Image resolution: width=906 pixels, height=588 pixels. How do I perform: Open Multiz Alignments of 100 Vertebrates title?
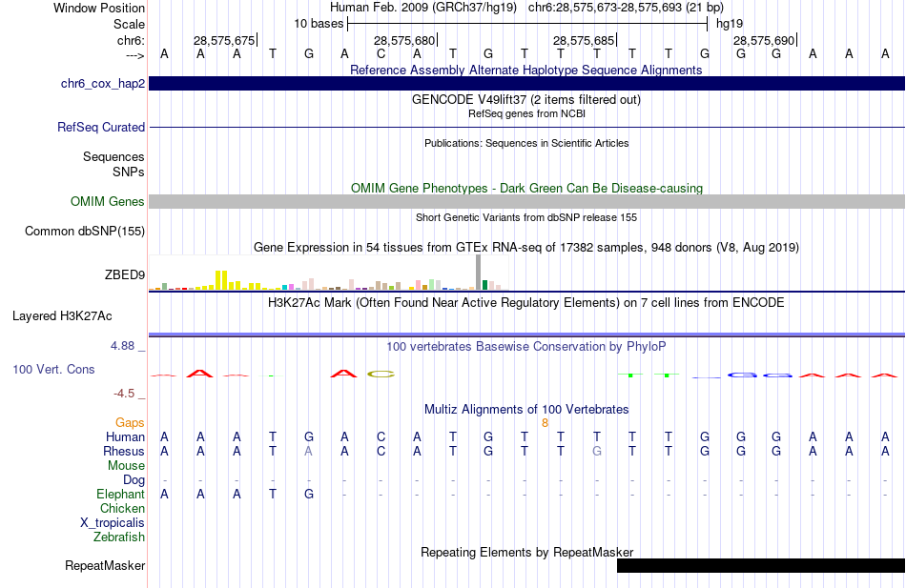tap(526, 410)
